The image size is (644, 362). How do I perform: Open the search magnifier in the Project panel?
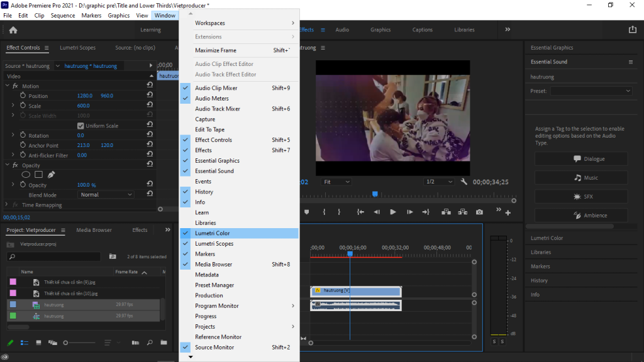[150, 343]
